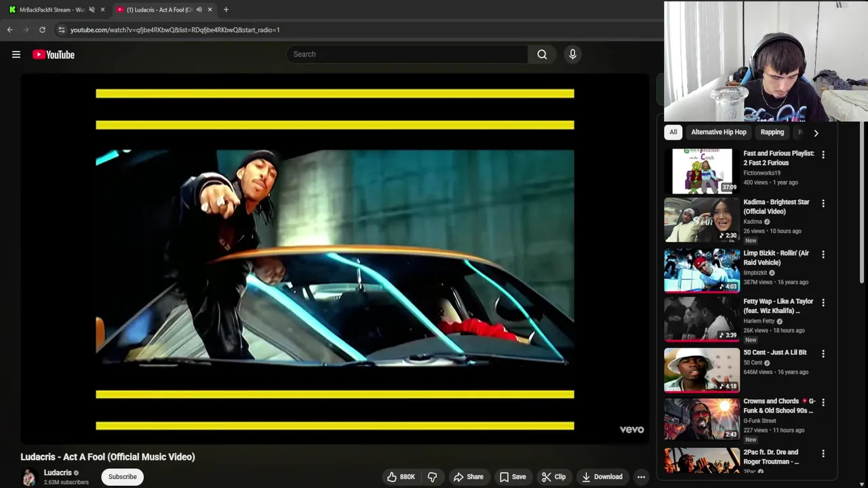This screenshot has width=868, height=488.
Task: Show more filter chips with right arrow
Action: [x=816, y=133]
